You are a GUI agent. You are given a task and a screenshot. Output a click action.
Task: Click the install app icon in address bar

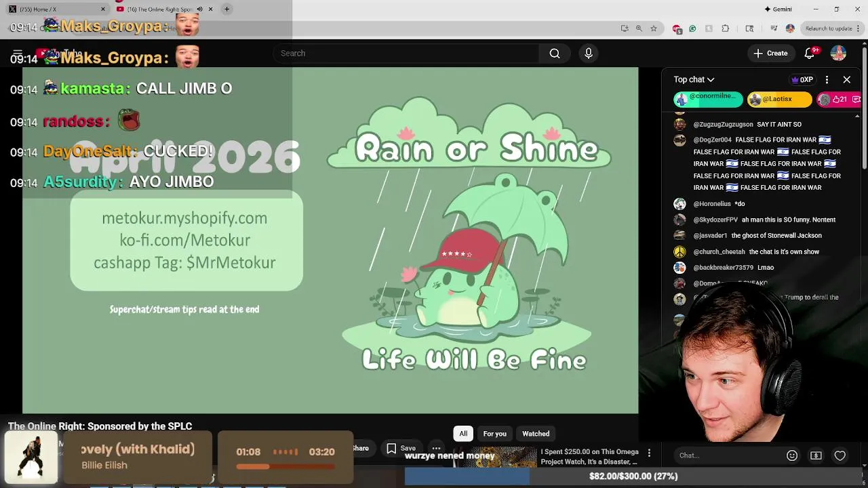coord(625,28)
